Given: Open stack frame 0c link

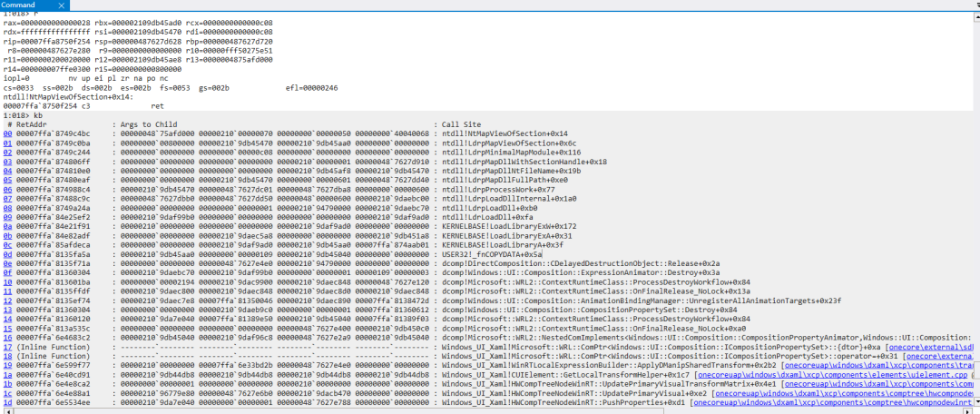Looking at the screenshot, I should click(x=7, y=245).
